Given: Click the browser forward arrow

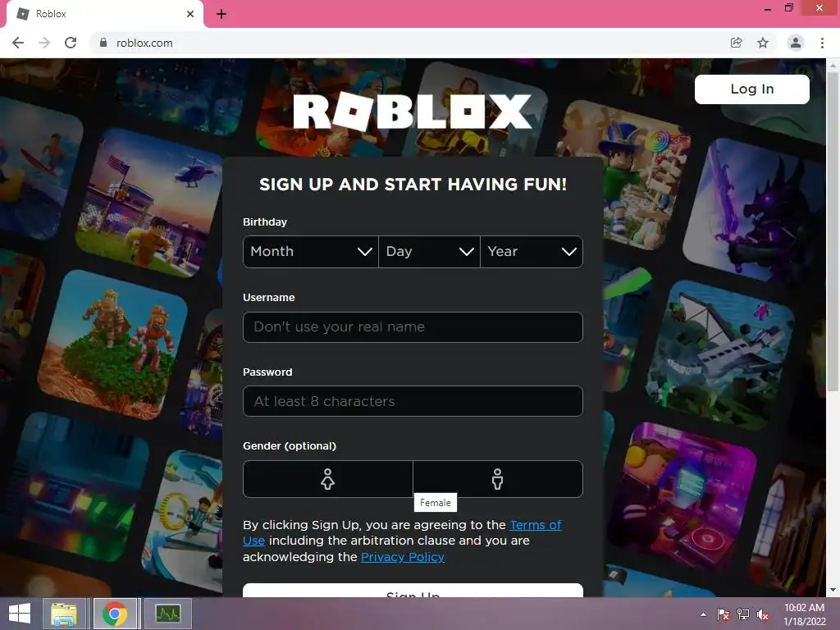Looking at the screenshot, I should 44,43.
